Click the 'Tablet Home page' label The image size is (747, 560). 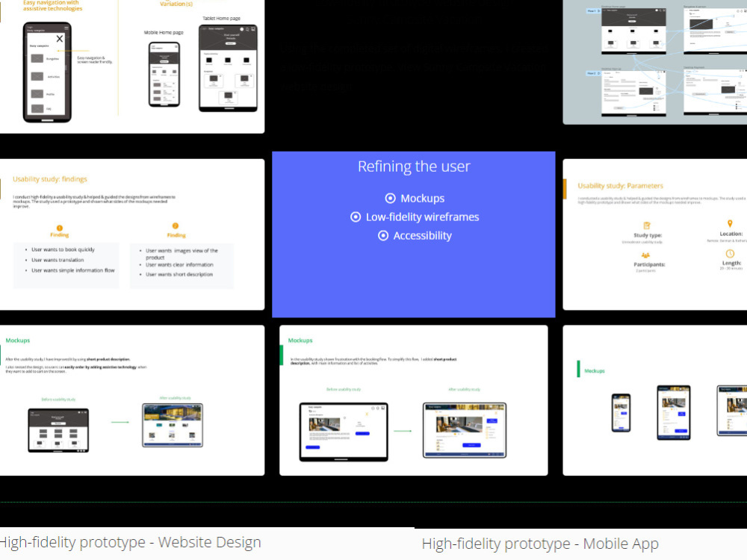point(222,19)
